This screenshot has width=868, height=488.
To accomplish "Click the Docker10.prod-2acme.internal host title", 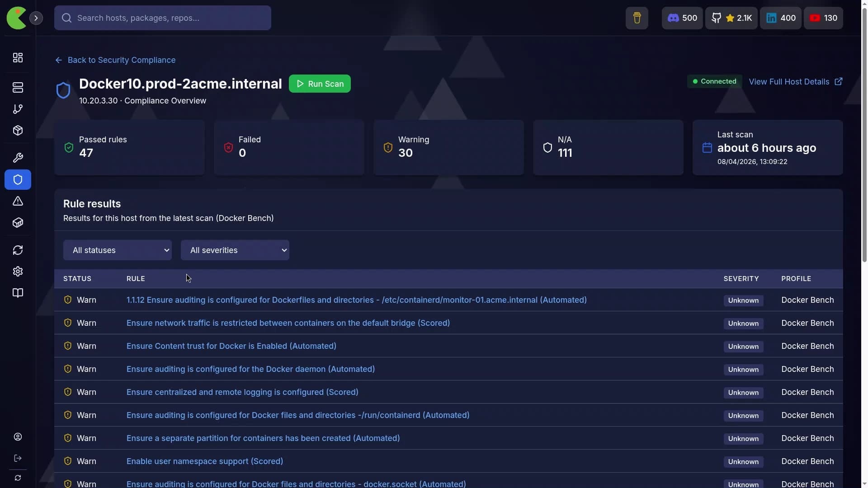I will click(180, 84).
